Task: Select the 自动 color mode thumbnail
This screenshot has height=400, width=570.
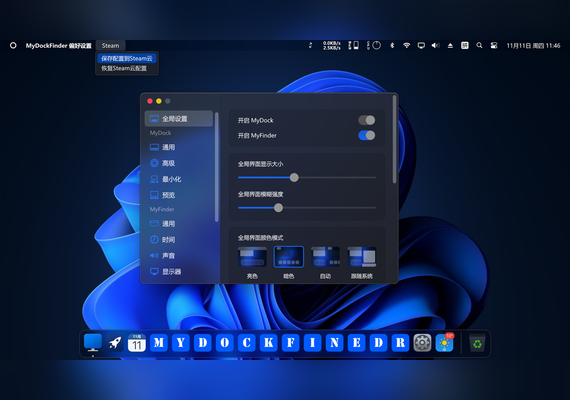Action: 325,257
